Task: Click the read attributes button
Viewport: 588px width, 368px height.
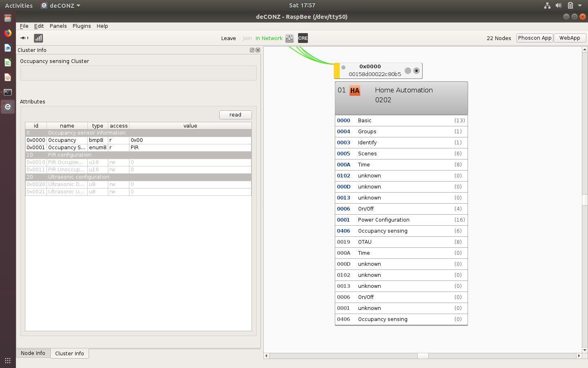Action: 235,114
